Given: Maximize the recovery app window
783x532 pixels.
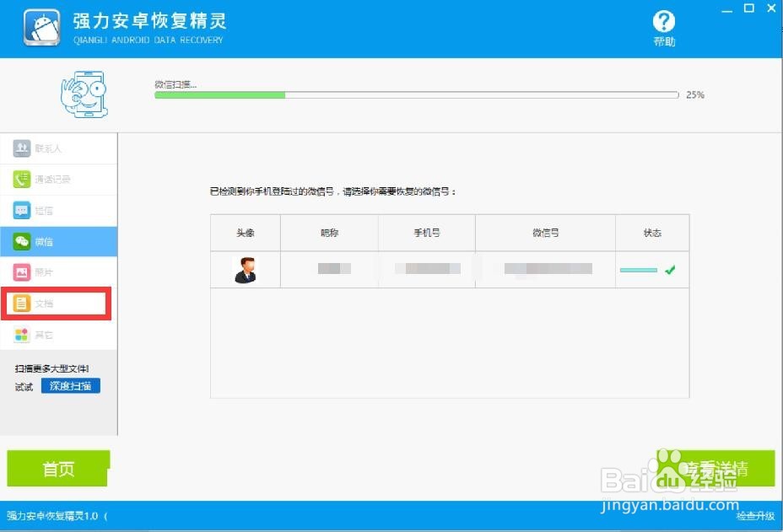Looking at the screenshot, I should (749, 8).
